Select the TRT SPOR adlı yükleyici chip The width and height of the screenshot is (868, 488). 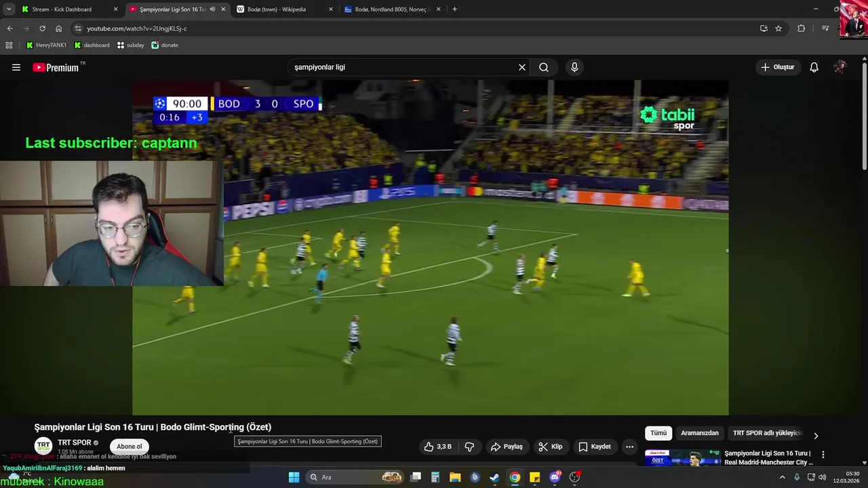click(767, 433)
